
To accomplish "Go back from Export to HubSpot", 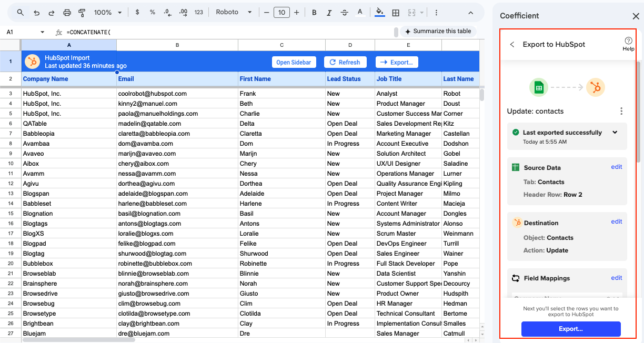I will pyautogui.click(x=512, y=45).
